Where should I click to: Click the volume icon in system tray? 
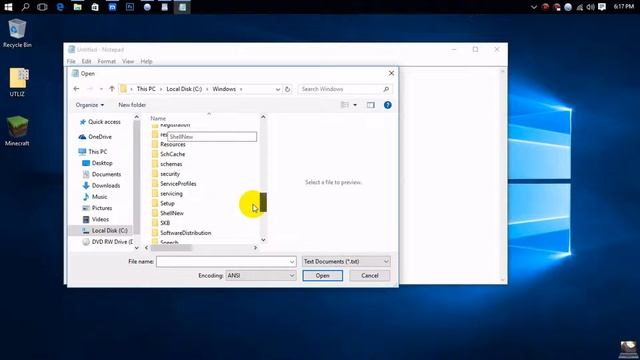click(590, 7)
